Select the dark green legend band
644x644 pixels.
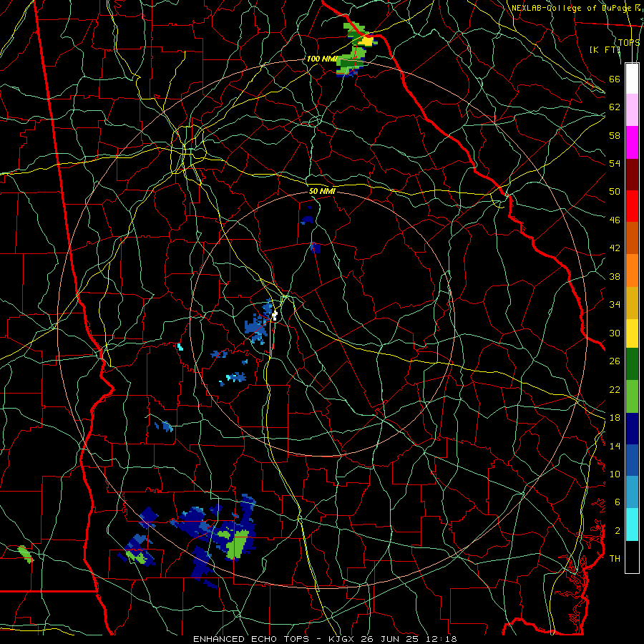click(632, 364)
